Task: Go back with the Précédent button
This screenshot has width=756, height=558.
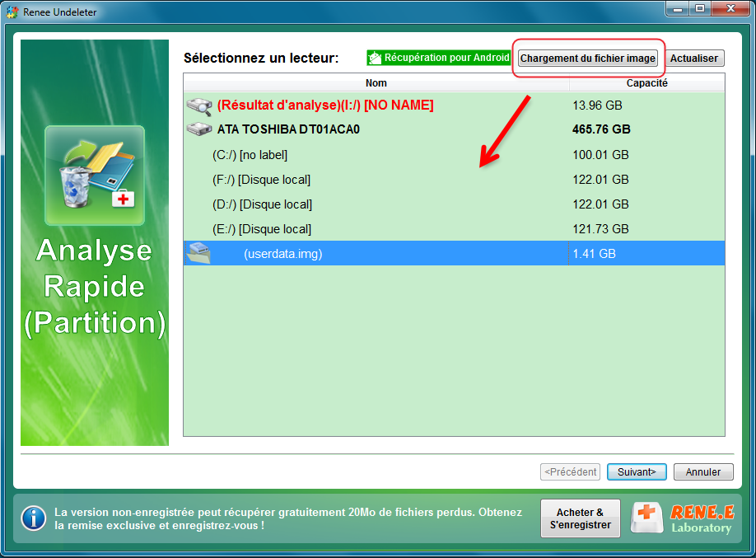Action: (x=571, y=471)
